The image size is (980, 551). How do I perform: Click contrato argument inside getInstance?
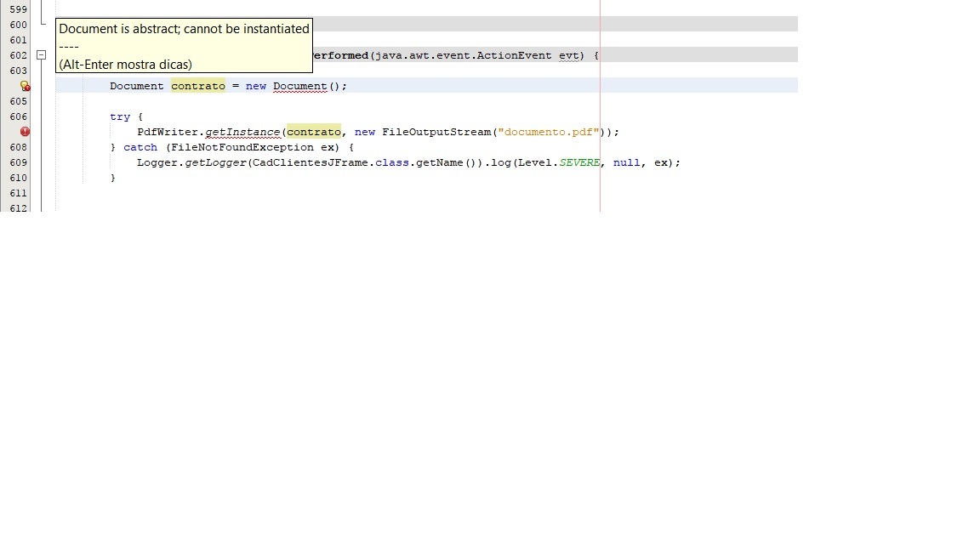pyautogui.click(x=314, y=132)
